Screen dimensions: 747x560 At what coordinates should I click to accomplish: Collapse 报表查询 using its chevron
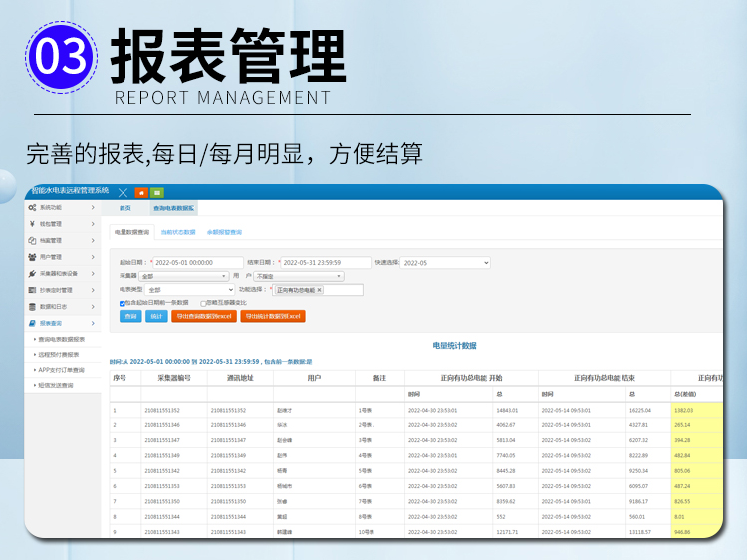93,323
